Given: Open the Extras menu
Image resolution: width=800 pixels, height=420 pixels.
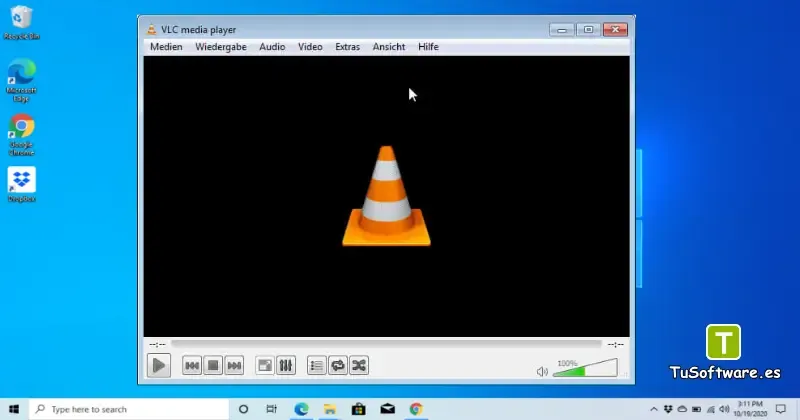Looking at the screenshot, I should click(x=347, y=47).
